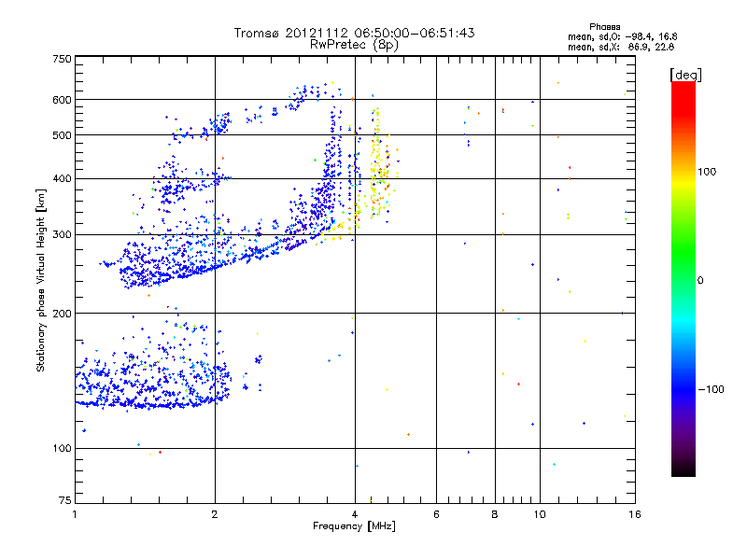This screenshot has width=747, height=560.
Task: Click the y-axis "75" tick label
Action: click(x=65, y=500)
